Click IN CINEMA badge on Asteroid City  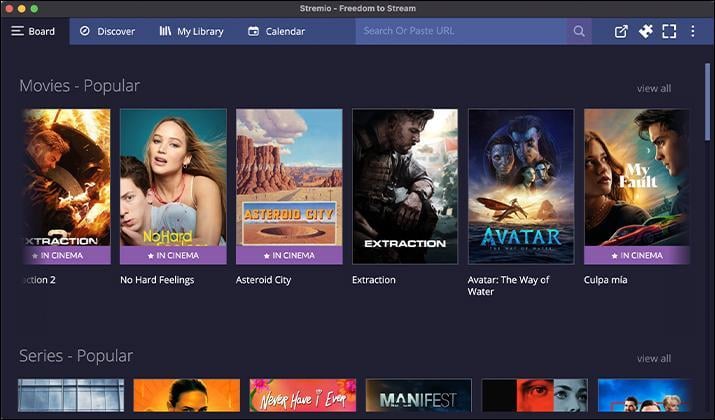tap(289, 255)
